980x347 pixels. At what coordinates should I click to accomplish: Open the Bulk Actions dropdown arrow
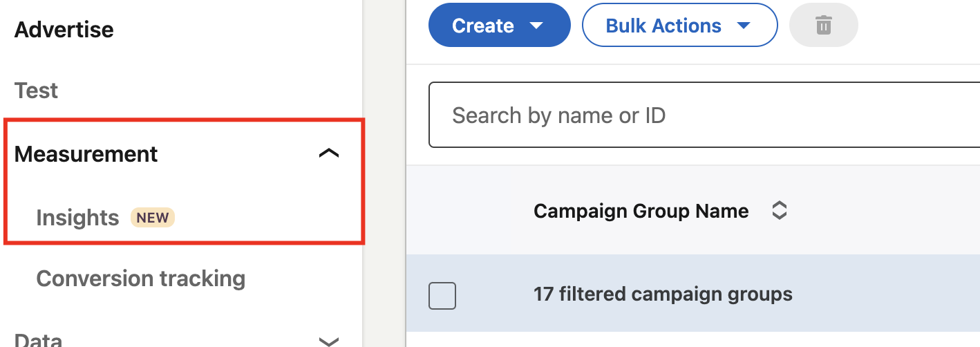pos(744,26)
